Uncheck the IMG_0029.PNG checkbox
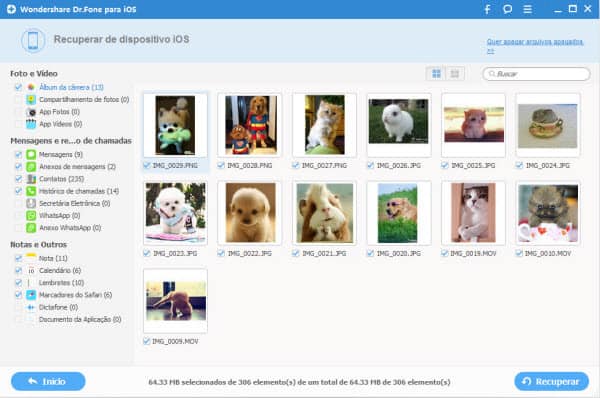600x398 pixels. [146, 165]
